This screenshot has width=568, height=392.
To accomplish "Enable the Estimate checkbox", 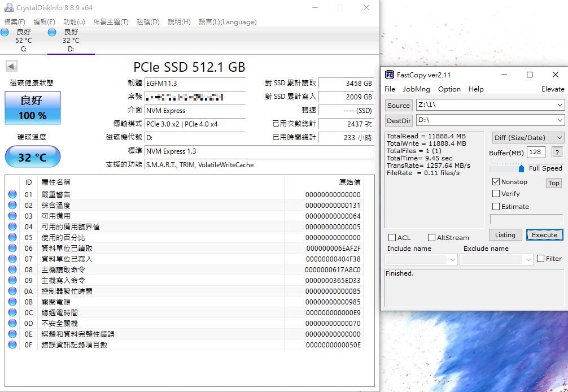I will coord(496,207).
